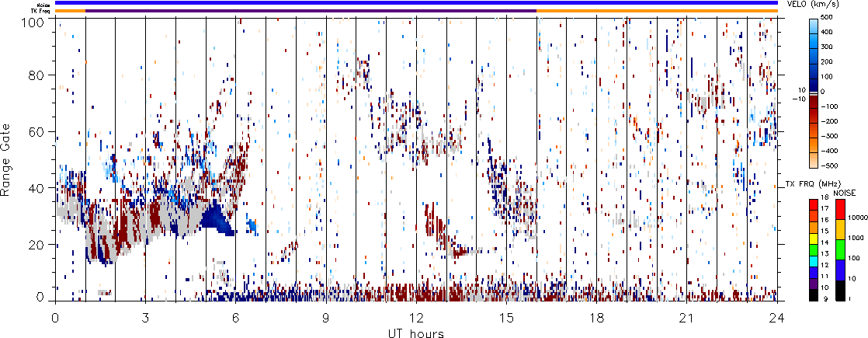Pick the yellow-orange swatch in NOISE bar
The image size is (868, 338).
(x=838, y=229)
